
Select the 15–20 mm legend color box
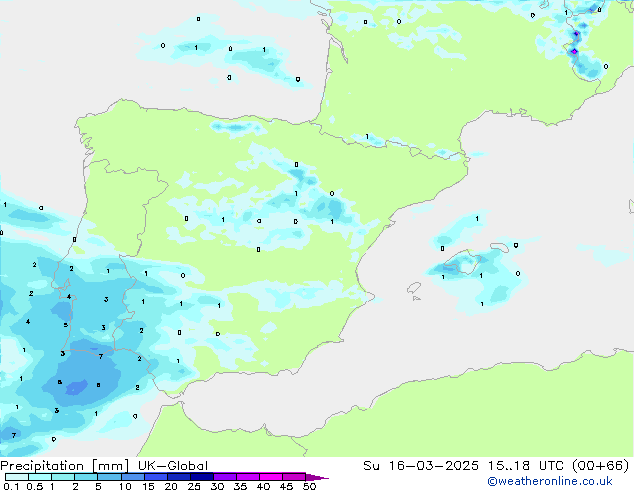point(156,477)
